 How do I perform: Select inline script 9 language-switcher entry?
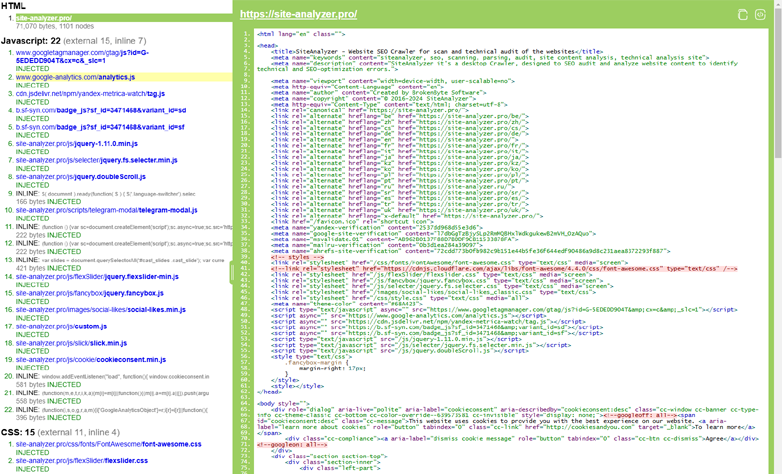click(x=106, y=194)
